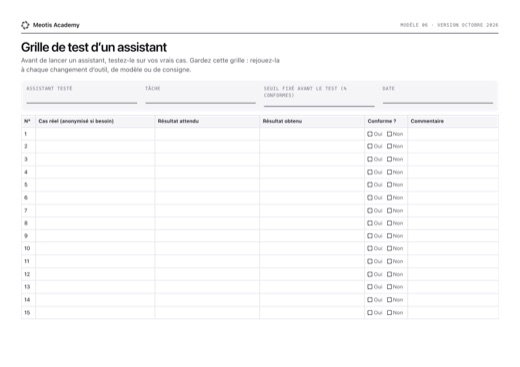
Task: Click the 'Grille de test d'un assistant' title
Action: [94, 47]
